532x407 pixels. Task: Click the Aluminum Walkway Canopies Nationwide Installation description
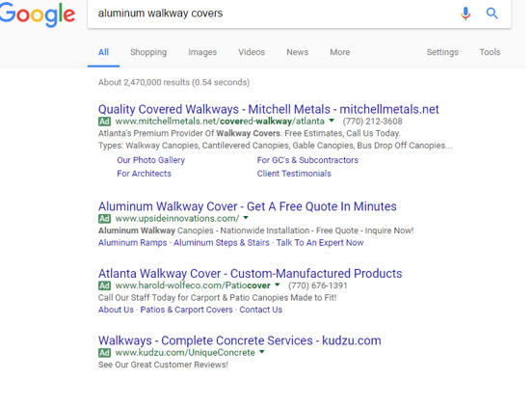pos(255,231)
